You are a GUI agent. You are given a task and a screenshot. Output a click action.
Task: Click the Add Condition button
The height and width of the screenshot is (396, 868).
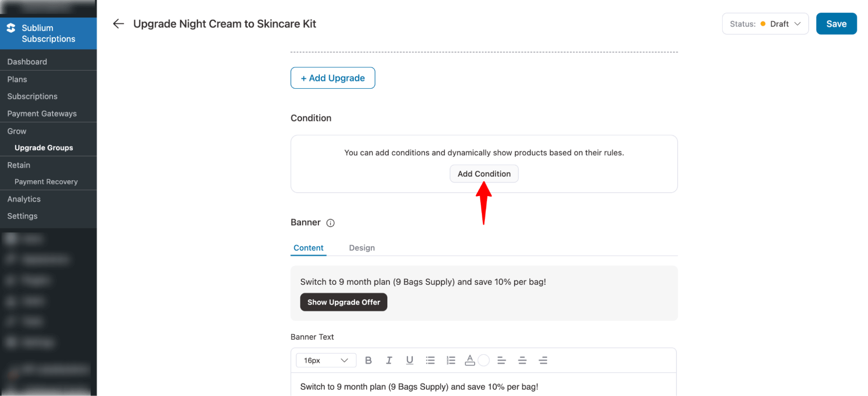pos(484,174)
